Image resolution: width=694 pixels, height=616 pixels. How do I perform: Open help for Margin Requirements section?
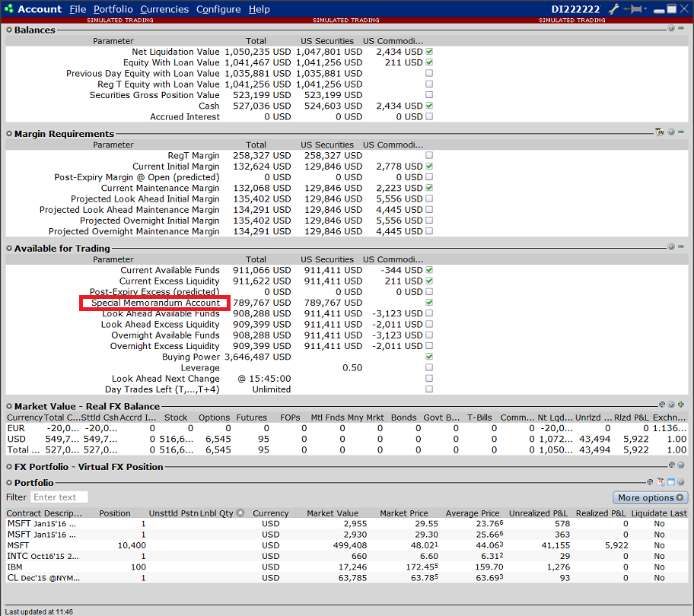tap(671, 132)
